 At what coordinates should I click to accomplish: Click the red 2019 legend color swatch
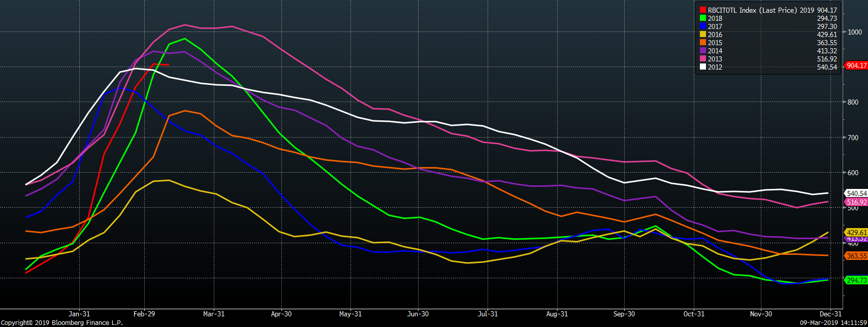click(x=703, y=10)
